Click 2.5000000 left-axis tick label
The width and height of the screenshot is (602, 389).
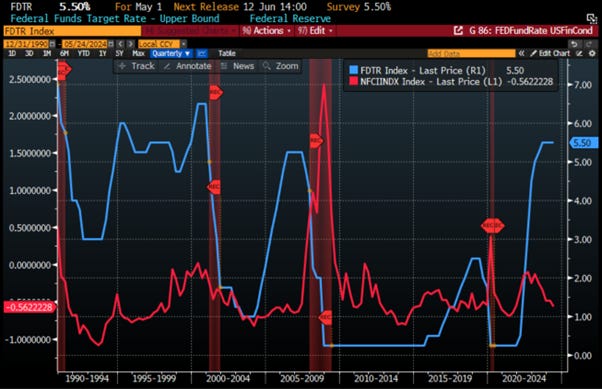pos(30,79)
